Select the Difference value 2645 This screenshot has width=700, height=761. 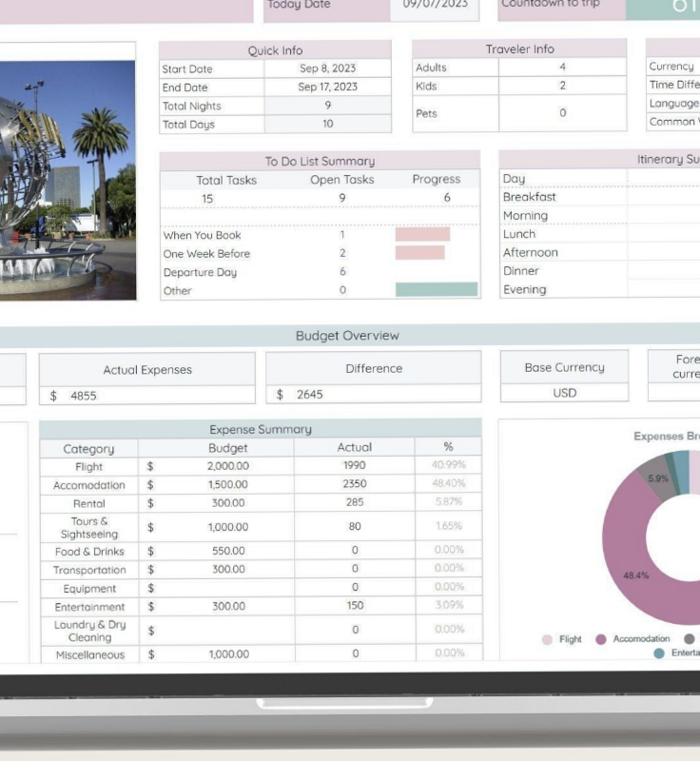[374, 395]
